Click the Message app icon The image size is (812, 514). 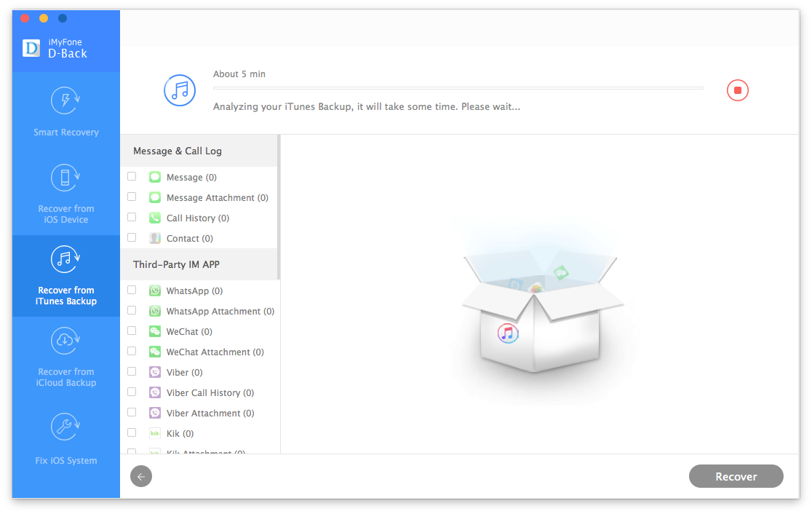click(x=155, y=177)
